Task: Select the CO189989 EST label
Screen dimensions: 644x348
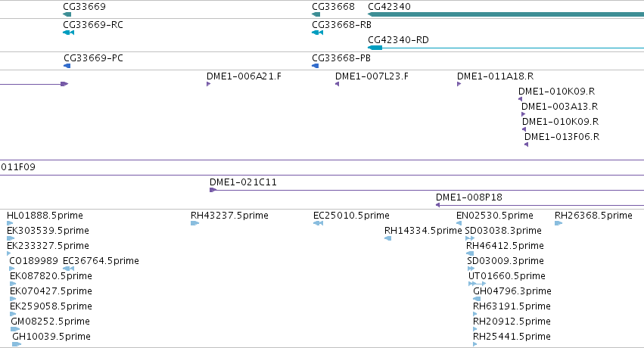Action: (x=33, y=261)
